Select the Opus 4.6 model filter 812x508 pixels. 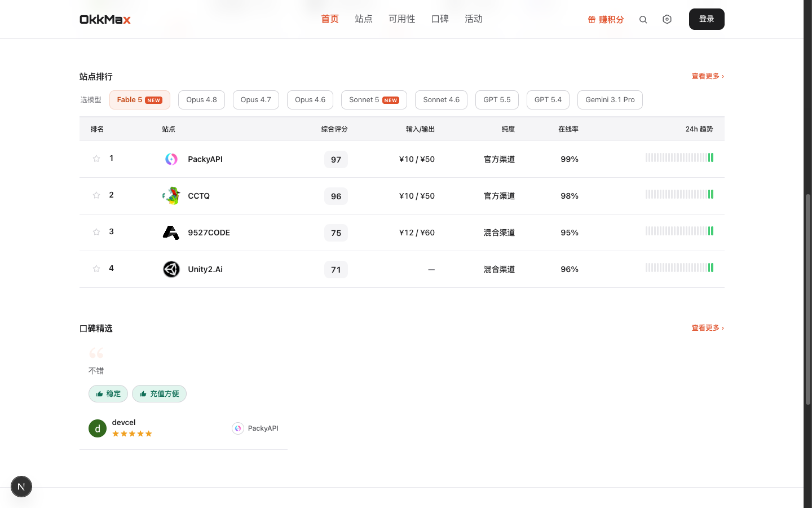click(310, 100)
